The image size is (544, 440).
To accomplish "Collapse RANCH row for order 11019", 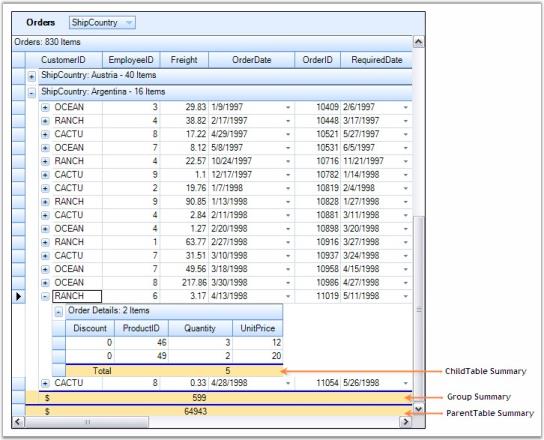I will pyautogui.click(x=45, y=297).
